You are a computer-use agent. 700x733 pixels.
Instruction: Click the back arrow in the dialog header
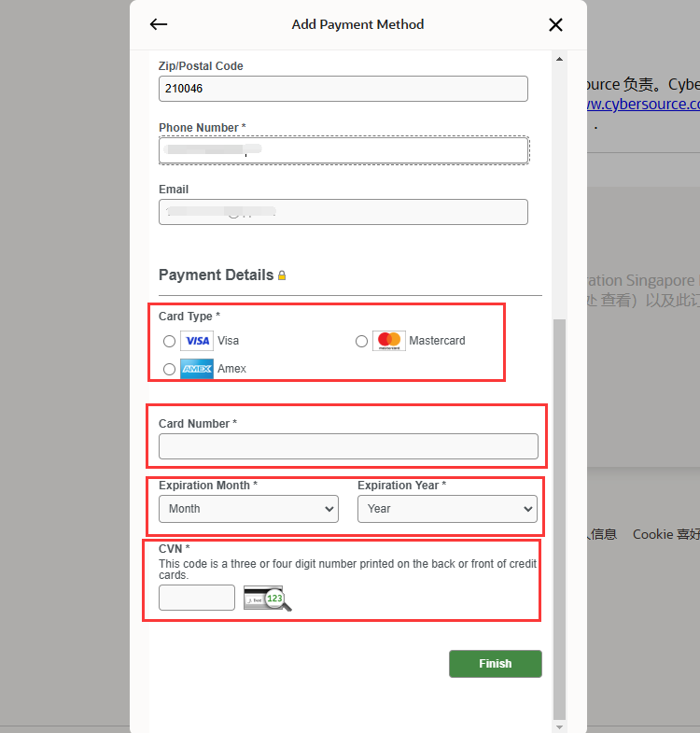(159, 25)
